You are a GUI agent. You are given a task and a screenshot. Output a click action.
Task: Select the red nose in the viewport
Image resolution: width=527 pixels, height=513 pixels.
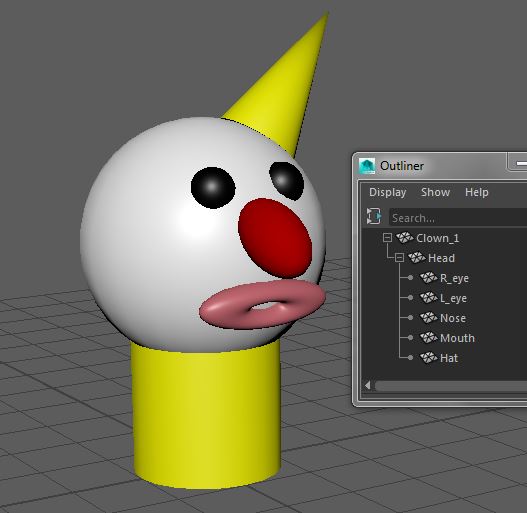pos(275,237)
